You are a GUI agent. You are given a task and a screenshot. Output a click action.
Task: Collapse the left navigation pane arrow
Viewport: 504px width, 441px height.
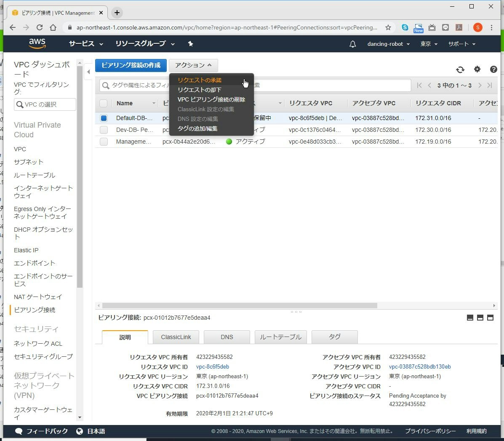point(88,72)
